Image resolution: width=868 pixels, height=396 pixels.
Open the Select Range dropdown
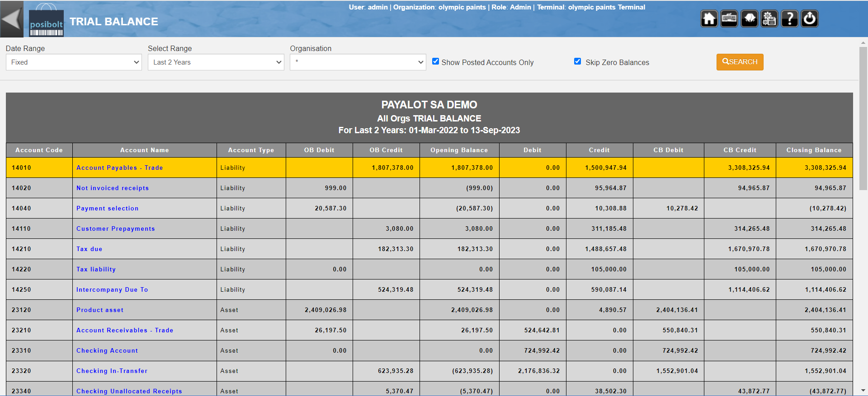[x=216, y=62]
